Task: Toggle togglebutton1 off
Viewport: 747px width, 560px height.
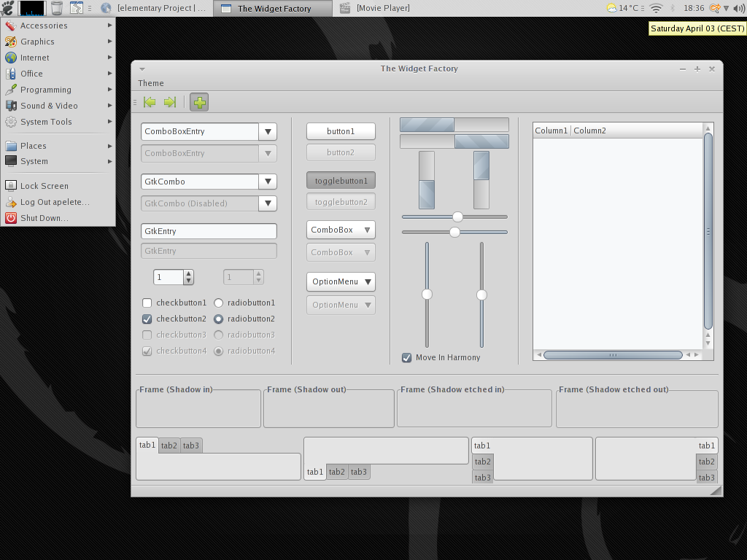Action: [x=341, y=181]
